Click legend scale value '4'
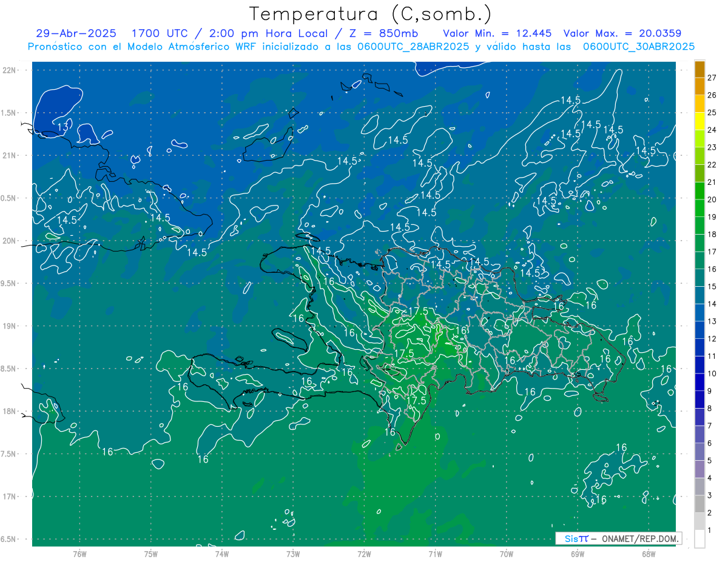The height and width of the screenshot is (562, 728). pyautogui.click(x=710, y=478)
